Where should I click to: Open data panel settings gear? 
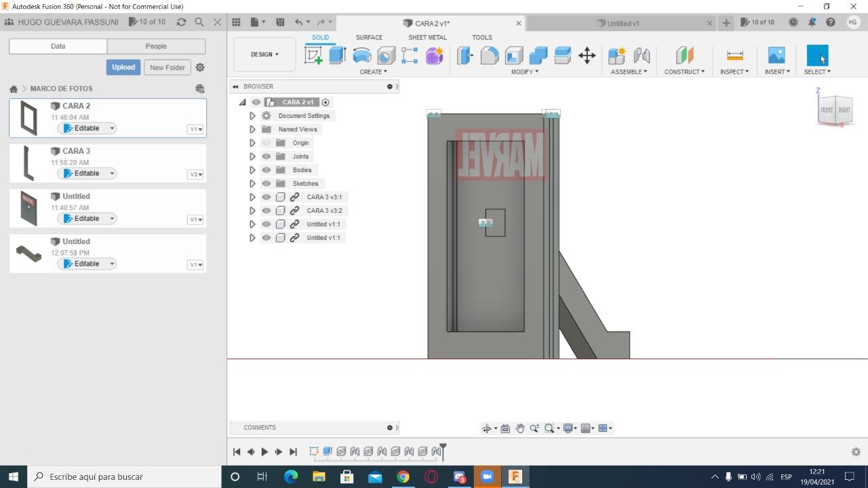tap(200, 67)
